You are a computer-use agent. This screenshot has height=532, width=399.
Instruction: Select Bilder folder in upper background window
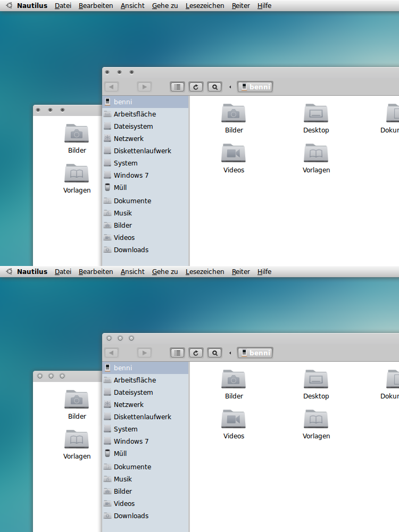pyautogui.click(x=77, y=139)
